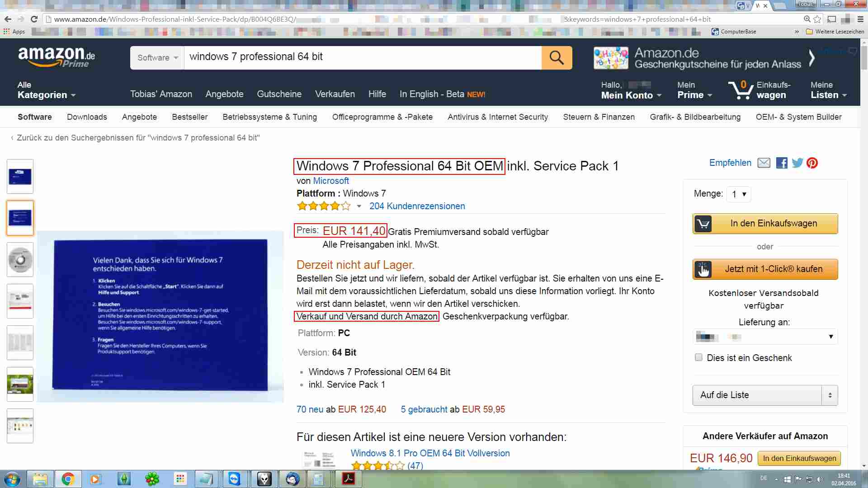Click into the search text field
This screenshot has height=488, width=868.
pyautogui.click(x=362, y=57)
